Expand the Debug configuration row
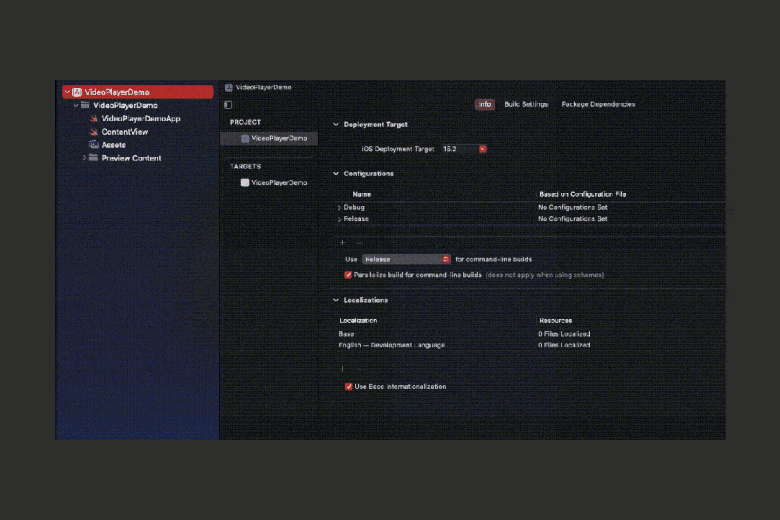This screenshot has width=780, height=520. pyautogui.click(x=339, y=208)
